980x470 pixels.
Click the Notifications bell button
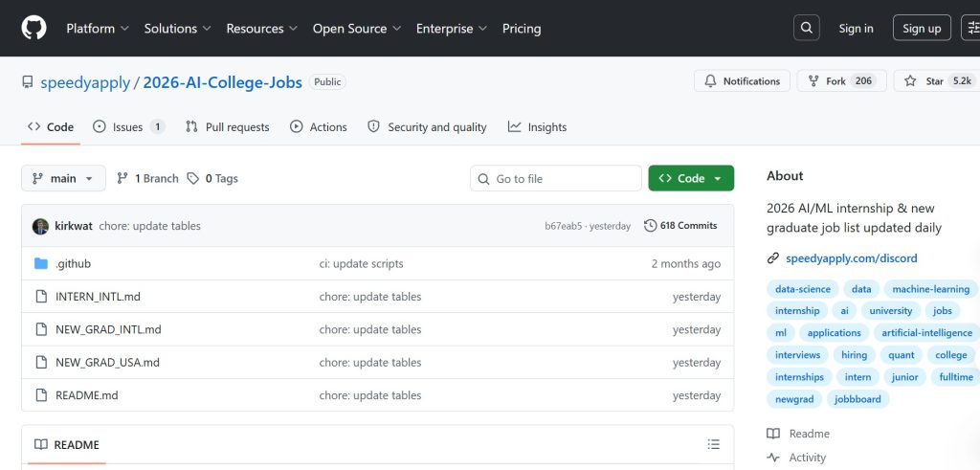[742, 81]
